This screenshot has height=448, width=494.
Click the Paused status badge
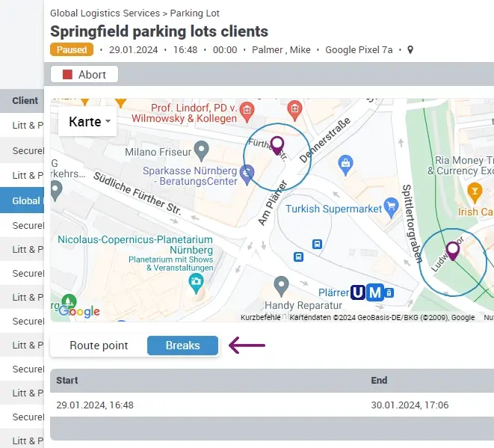72,50
